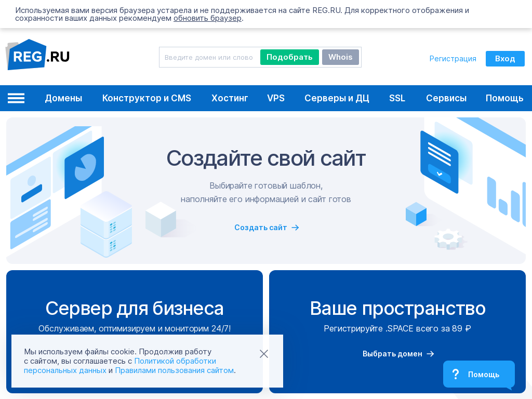532x399 pixels.
Task: Click the Ваше пространство card title
Action: (397, 309)
